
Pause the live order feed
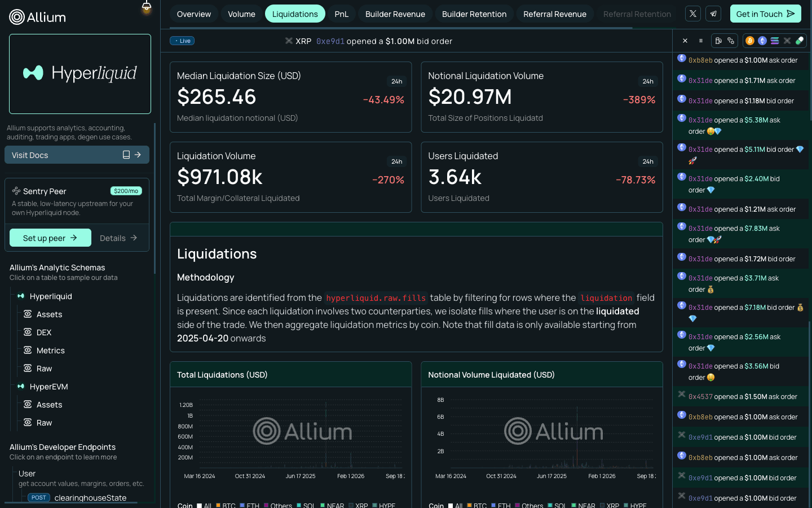(x=701, y=41)
